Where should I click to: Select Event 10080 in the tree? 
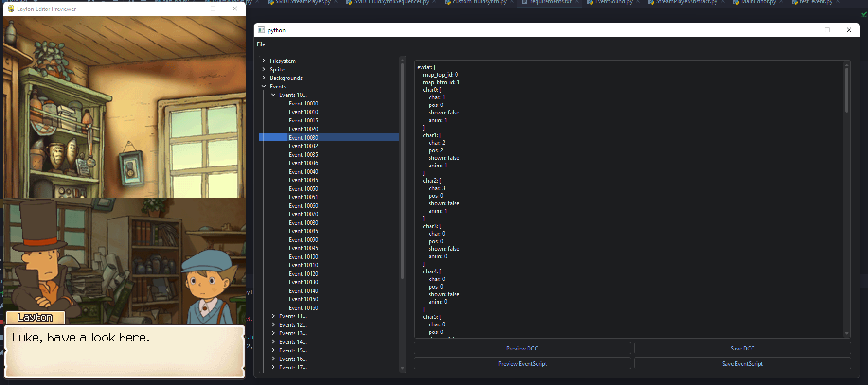304,223
